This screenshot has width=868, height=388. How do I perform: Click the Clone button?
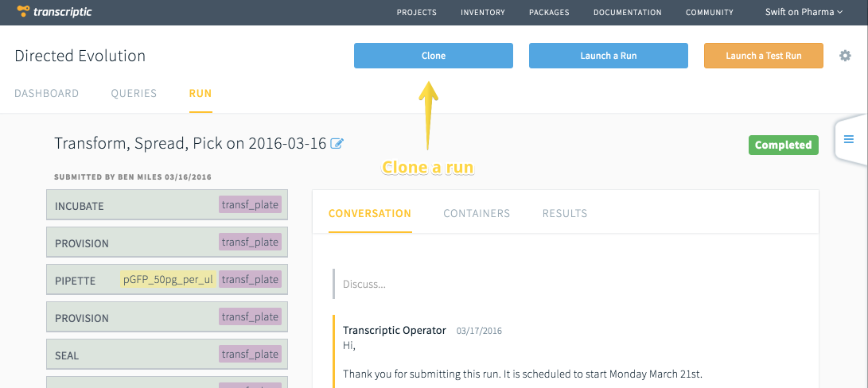434,56
